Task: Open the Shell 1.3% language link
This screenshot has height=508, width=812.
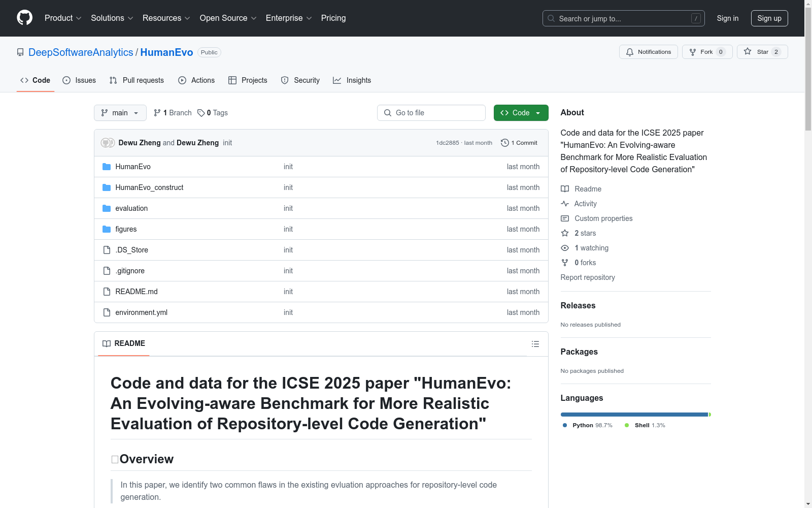Action: [x=645, y=425]
